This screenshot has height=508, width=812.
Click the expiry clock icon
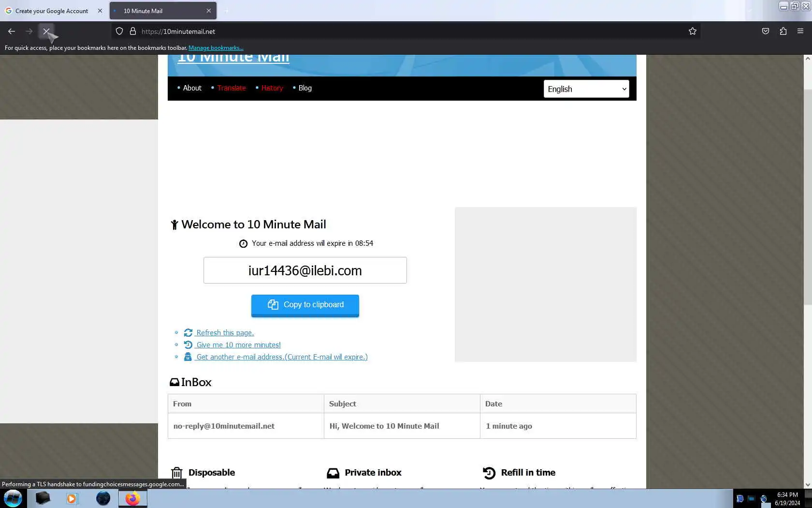coord(243,244)
